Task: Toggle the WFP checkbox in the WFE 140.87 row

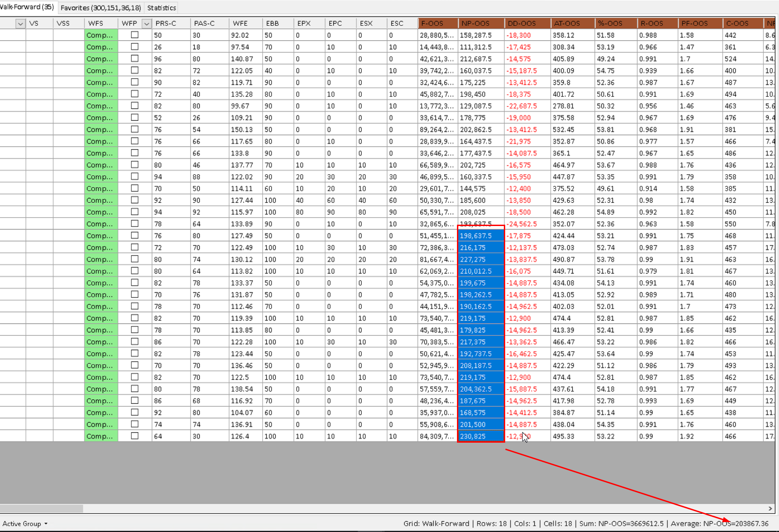Action: tap(134, 59)
